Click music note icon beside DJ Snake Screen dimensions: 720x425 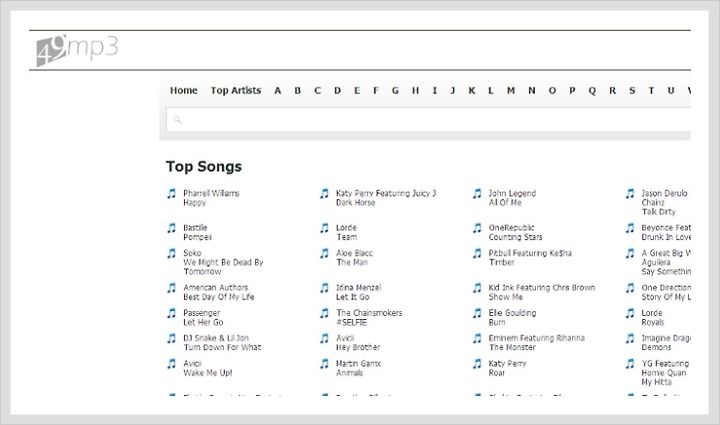(171, 338)
